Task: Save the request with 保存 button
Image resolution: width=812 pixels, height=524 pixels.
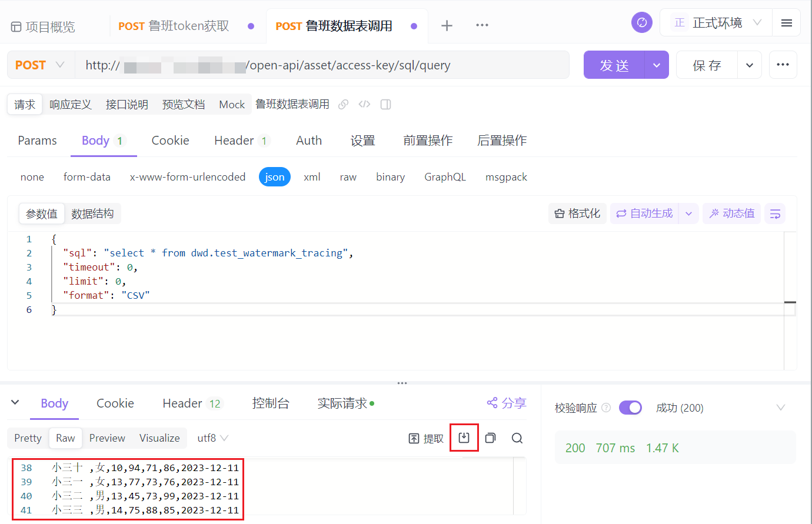Action: pos(707,65)
